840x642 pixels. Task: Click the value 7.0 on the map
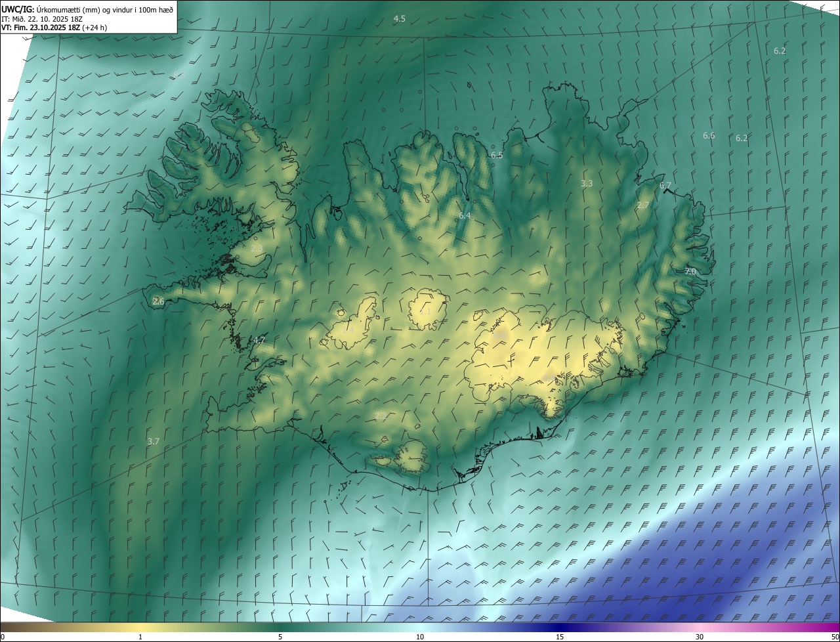(690, 271)
